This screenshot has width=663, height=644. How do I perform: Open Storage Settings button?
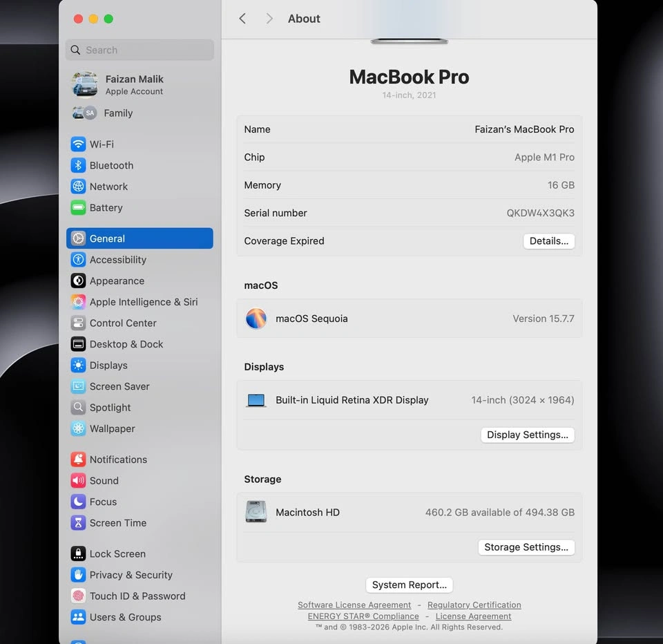[526, 547]
